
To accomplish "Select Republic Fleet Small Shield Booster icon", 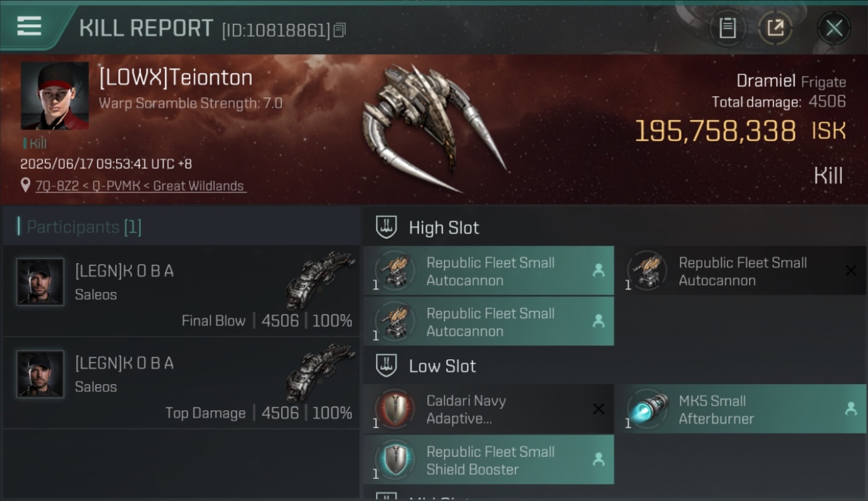I will pyautogui.click(x=395, y=460).
